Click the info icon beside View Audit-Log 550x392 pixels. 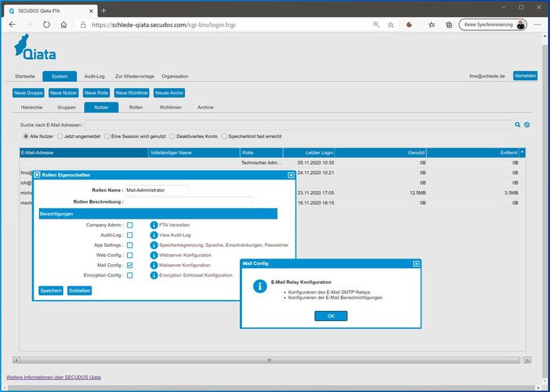[x=154, y=235]
